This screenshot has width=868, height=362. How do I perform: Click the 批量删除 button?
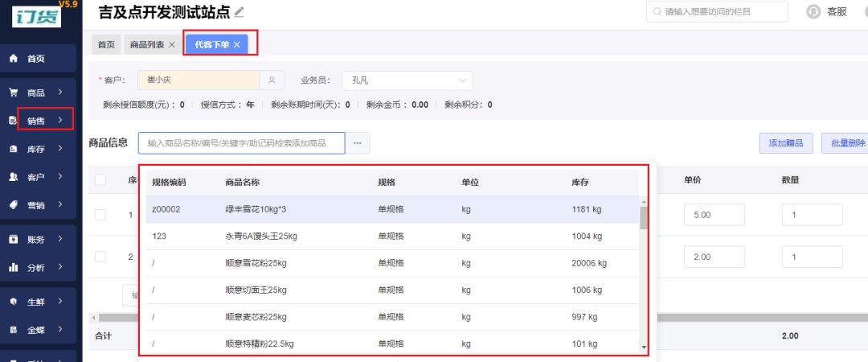coord(845,143)
